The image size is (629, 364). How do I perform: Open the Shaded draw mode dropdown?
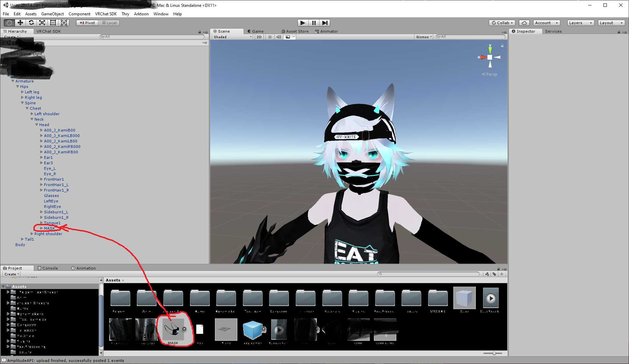(232, 37)
